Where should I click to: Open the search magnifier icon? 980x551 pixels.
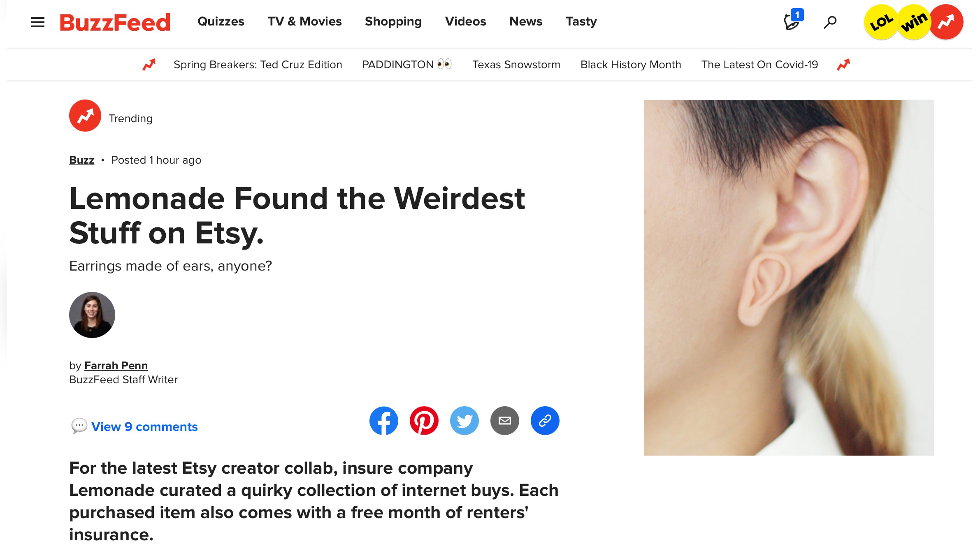(830, 22)
